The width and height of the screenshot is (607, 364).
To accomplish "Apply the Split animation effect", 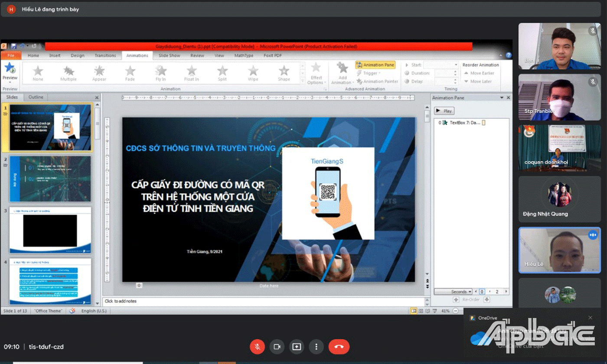I will [x=222, y=73].
